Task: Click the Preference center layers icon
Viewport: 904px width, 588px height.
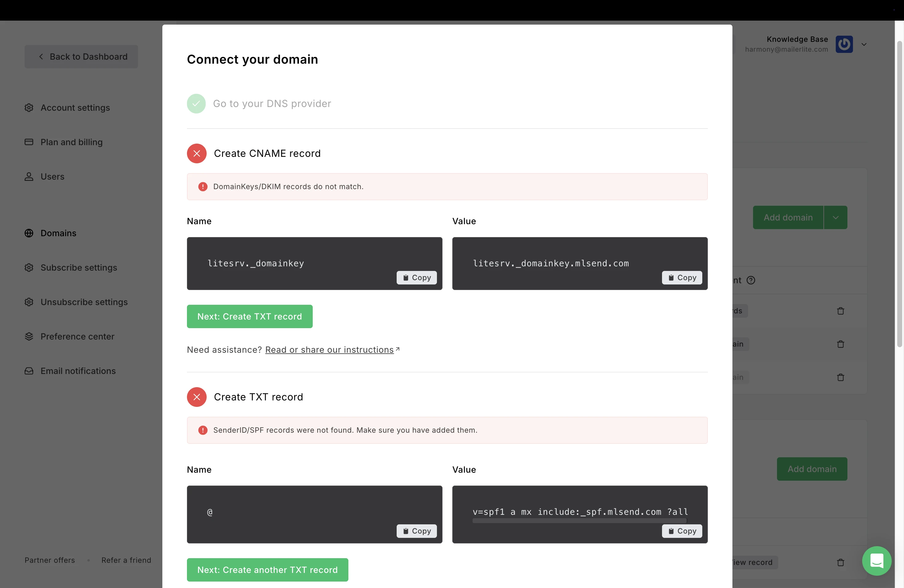Action: click(29, 336)
